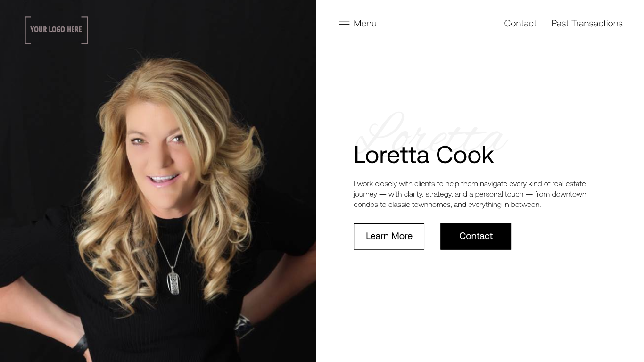Click the Learn More outlined button
Screen dimensions: 644x362
click(389, 236)
